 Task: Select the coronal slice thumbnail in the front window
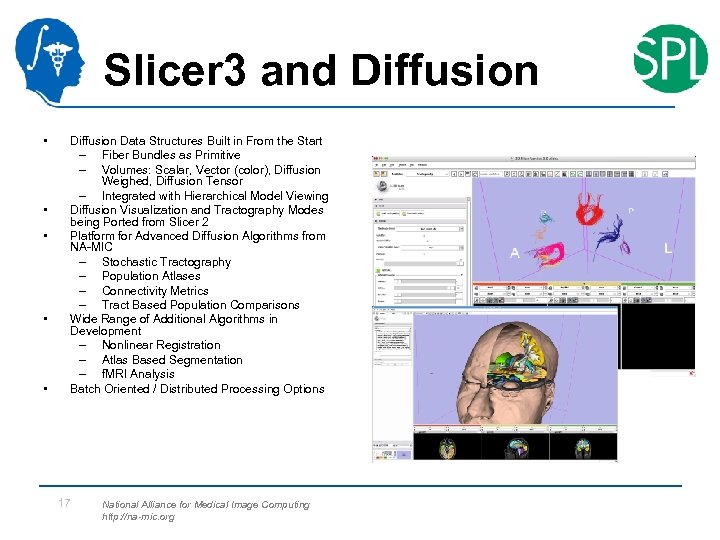pyautogui.click(x=583, y=448)
